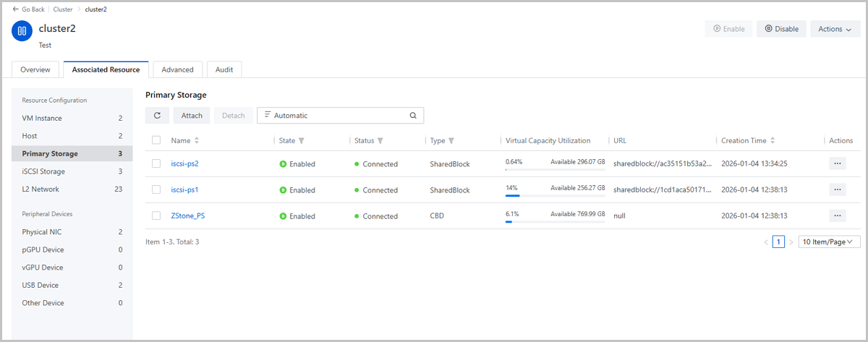Open the actions ellipsis for iscsi-ps2

coord(837,164)
